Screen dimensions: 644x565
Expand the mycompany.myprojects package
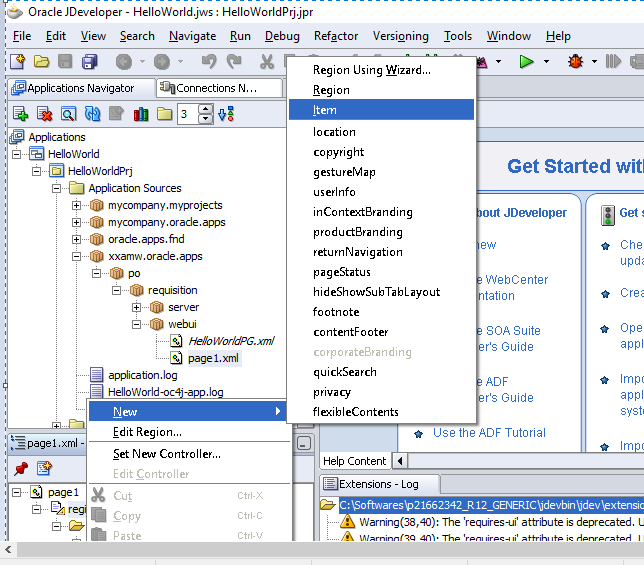[76, 205]
